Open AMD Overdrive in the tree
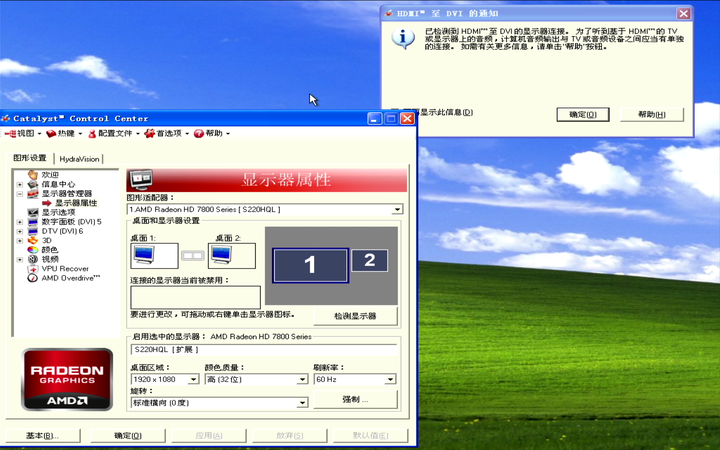Screen dimensions: 720x450 (x=71, y=278)
